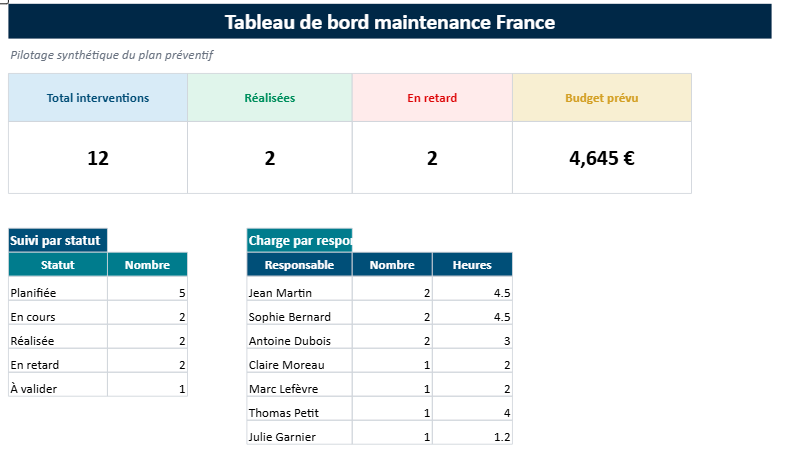Click the Heures column header
Screen dimensions: 786x457
click(x=472, y=265)
